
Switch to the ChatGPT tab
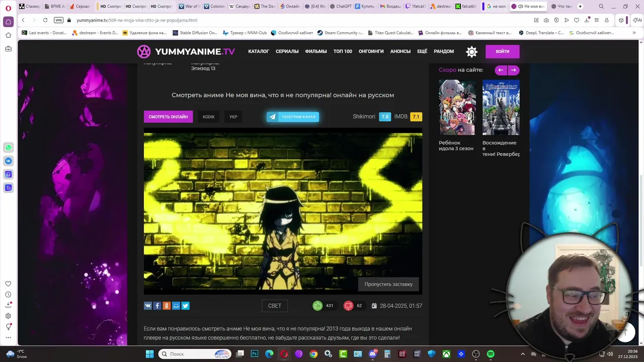341,7
